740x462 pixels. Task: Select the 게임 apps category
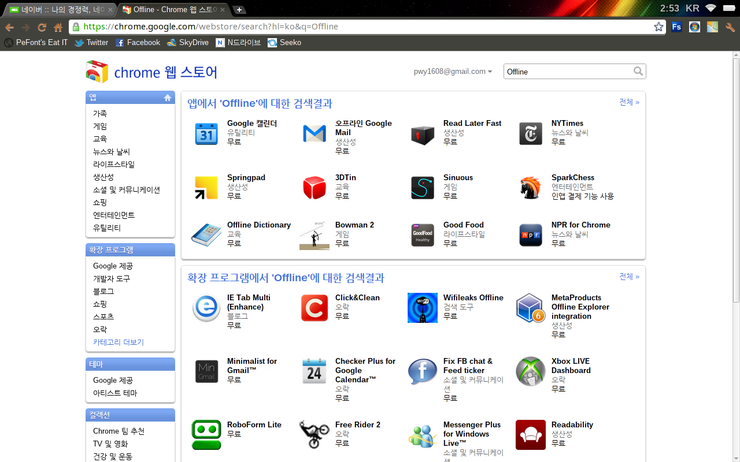[100, 126]
